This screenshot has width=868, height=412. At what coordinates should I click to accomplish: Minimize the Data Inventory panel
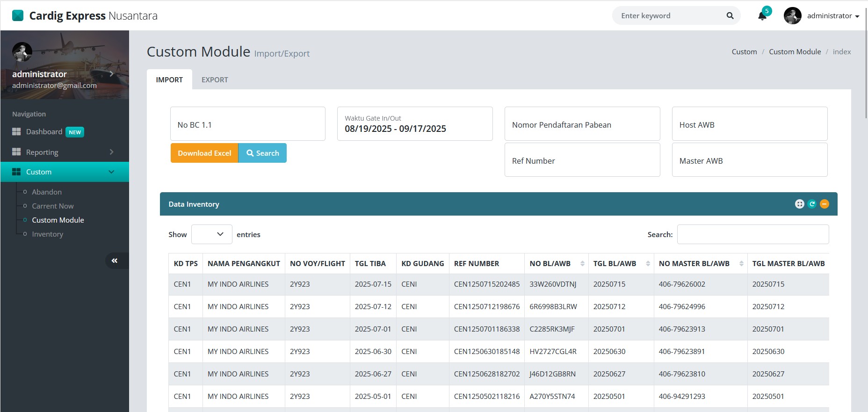pyautogui.click(x=824, y=204)
